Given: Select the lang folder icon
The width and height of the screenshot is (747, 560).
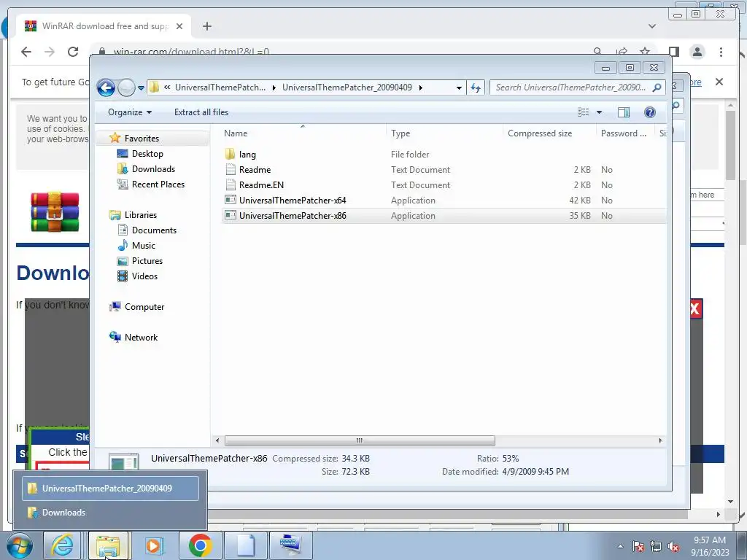Looking at the screenshot, I should [x=230, y=154].
